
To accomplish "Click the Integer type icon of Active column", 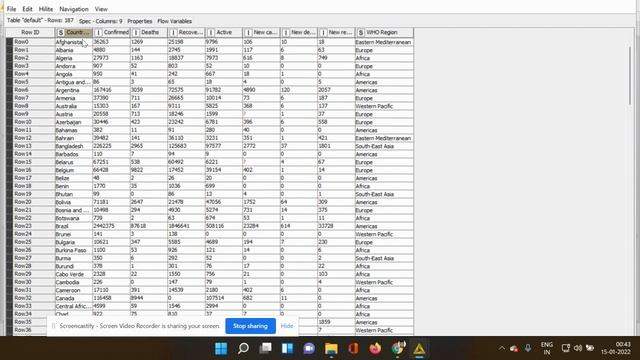I will [x=211, y=33].
